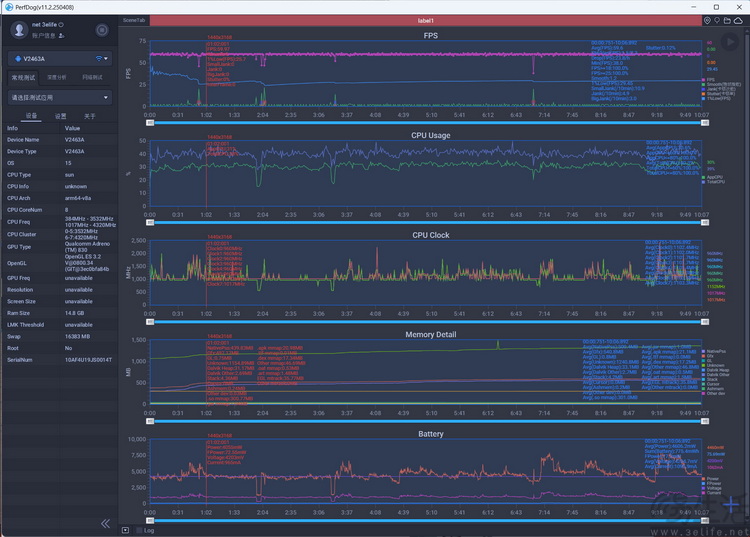Click the Ram Size value 14.8 GB
This screenshot has height=537, width=750.
pos(75,313)
